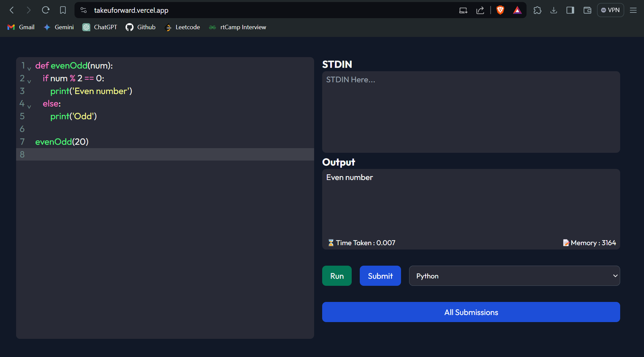This screenshot has height=357, width=644.
Task: Click the VPN button
Action: [x=610, y=10]
